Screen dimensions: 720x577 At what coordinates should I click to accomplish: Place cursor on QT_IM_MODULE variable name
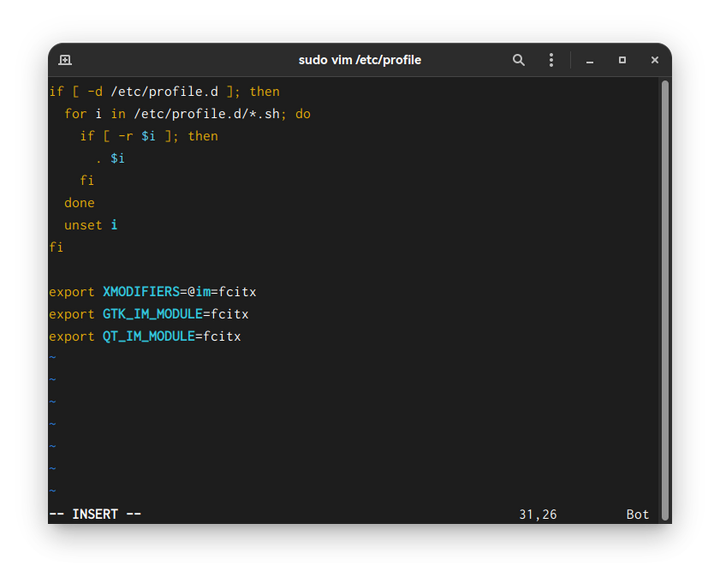[x=148, y=337]
